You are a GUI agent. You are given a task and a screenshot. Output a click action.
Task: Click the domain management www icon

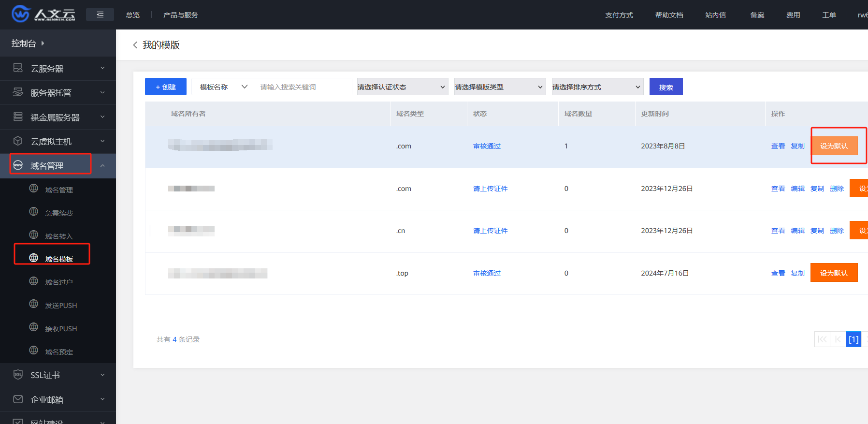pos(18,165)
